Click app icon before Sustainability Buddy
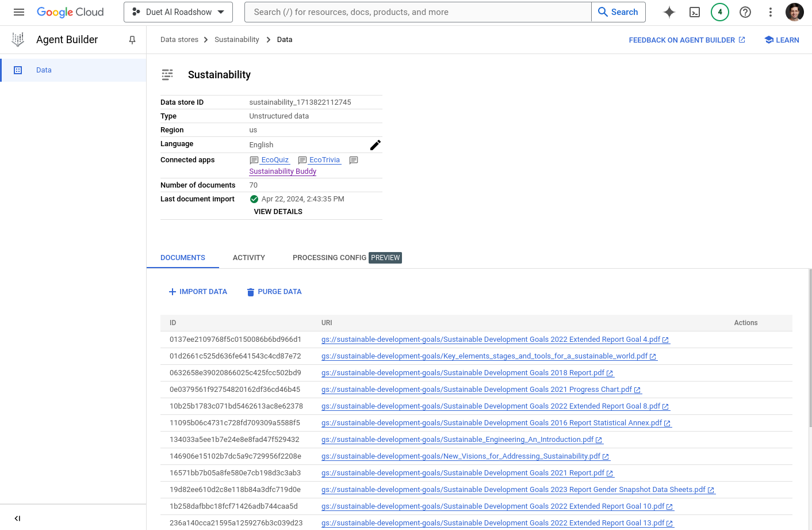The height and width of the screenshot is (530, 812). 354,160
